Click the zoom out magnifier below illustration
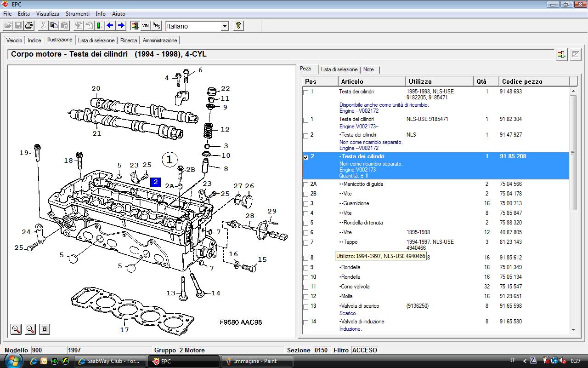 click(x=30, y=329)
